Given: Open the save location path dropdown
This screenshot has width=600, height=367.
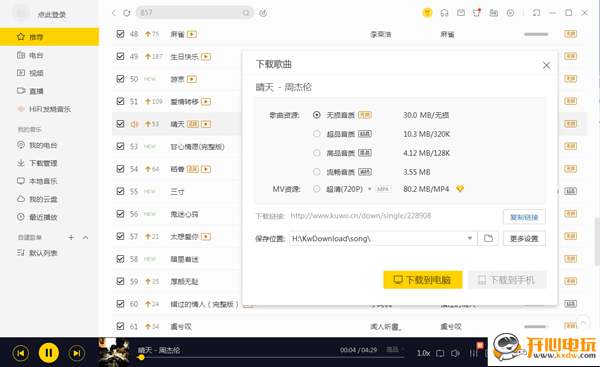Looking at the screenshot, I should [x=470, y=238].
